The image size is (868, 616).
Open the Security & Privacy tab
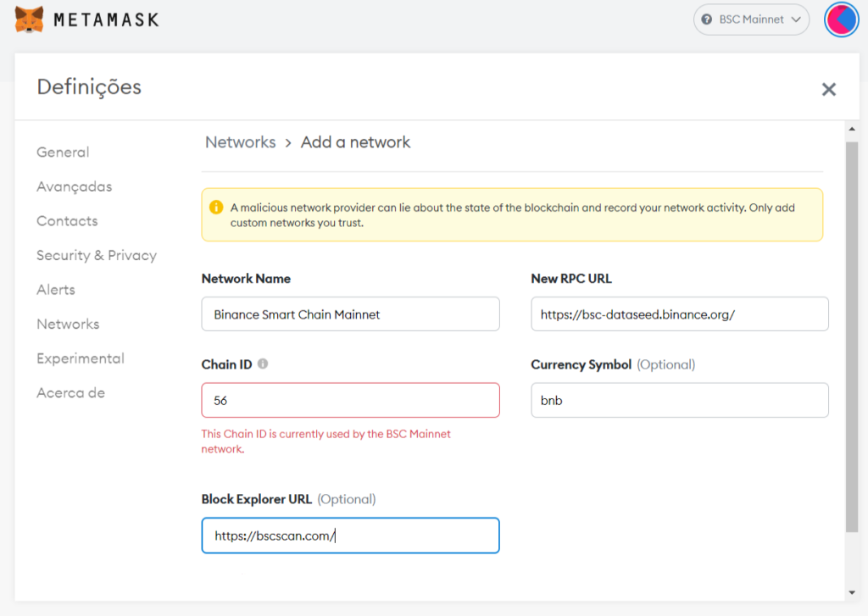coord(97,255)
